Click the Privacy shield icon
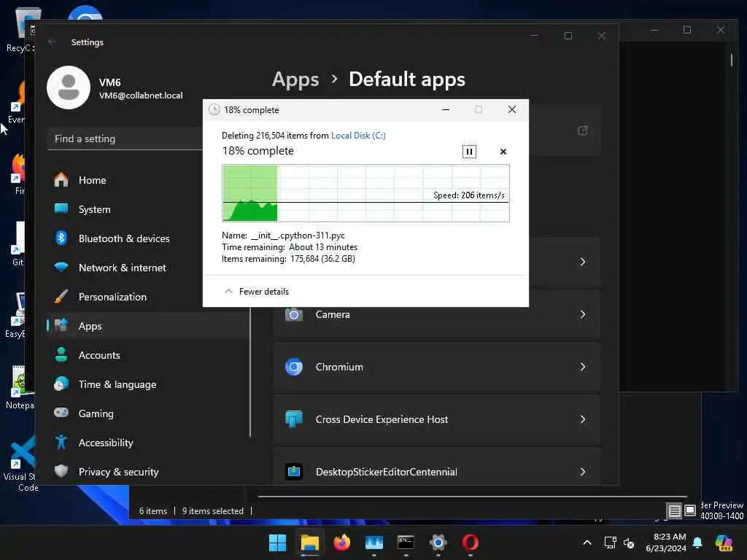Screen dimensions: 747x560 click(x=61, y=471)
